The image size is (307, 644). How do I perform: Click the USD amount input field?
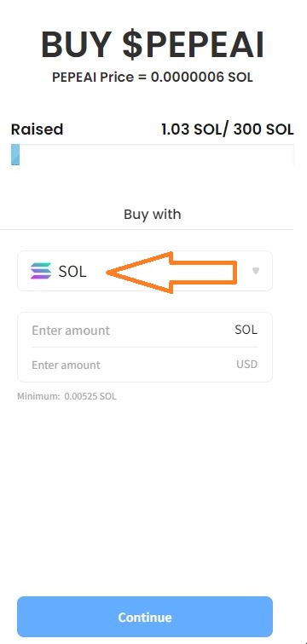(x=145, y=365)
